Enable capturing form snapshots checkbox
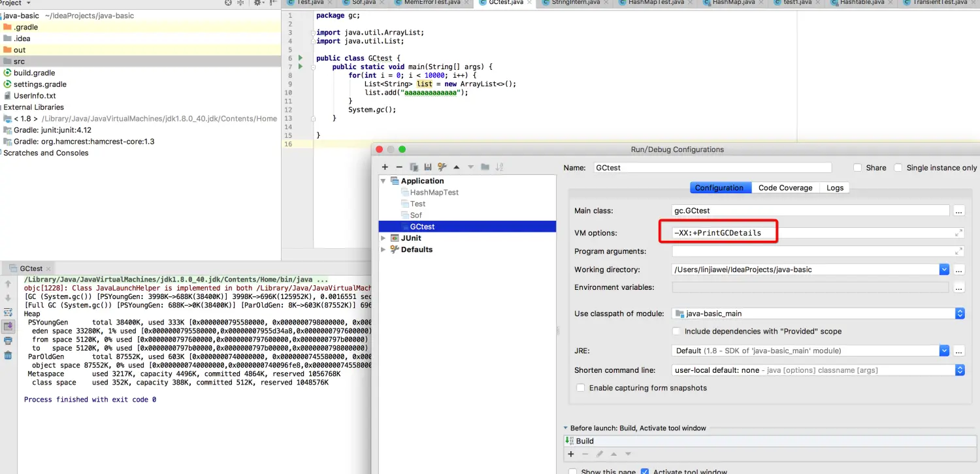980x474 pixels. click(580, 388)
